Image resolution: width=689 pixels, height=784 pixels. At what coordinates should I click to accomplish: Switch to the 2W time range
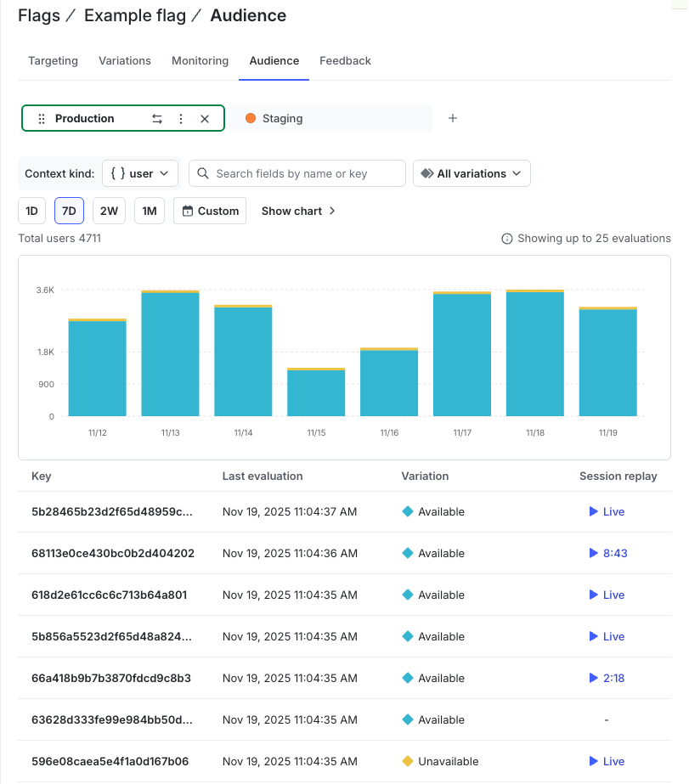click(x=108, y=211)
